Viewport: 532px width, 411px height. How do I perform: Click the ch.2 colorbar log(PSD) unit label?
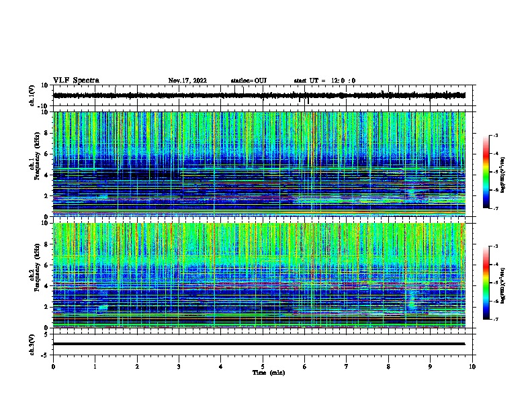click(x=503, y=285)
